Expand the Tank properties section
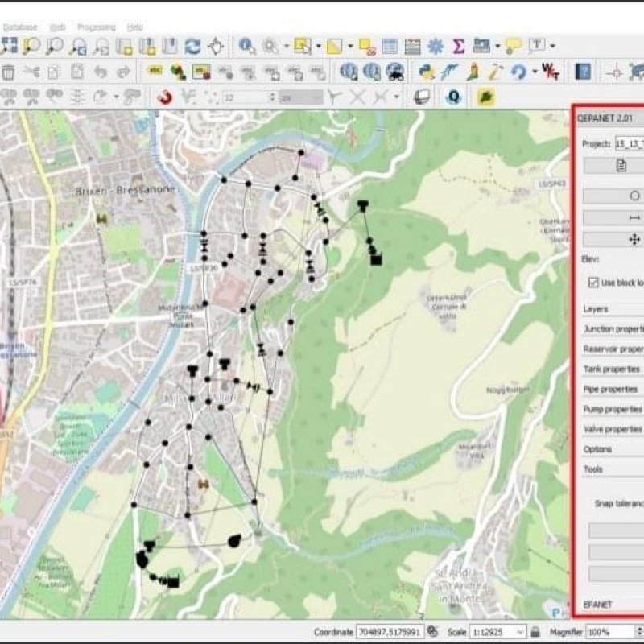Screen dimensions: 644x644 pyautogui.click(x=612, y=369)
